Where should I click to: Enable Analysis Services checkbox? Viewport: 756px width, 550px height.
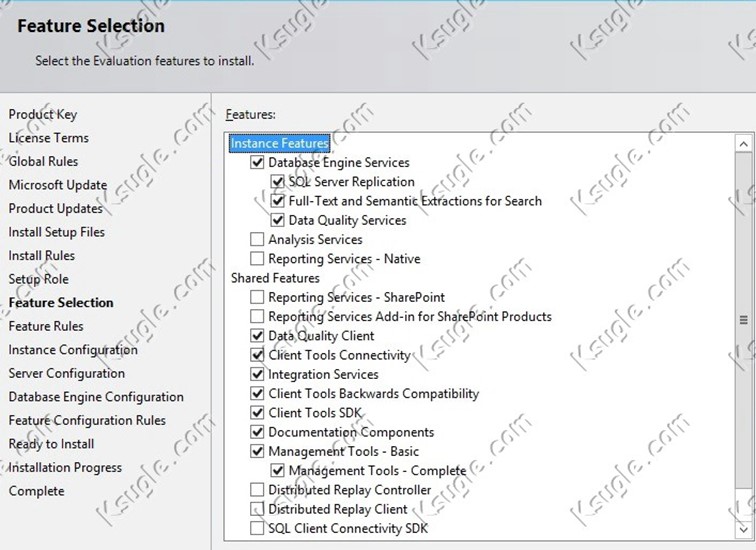click(x=257, y=240)
